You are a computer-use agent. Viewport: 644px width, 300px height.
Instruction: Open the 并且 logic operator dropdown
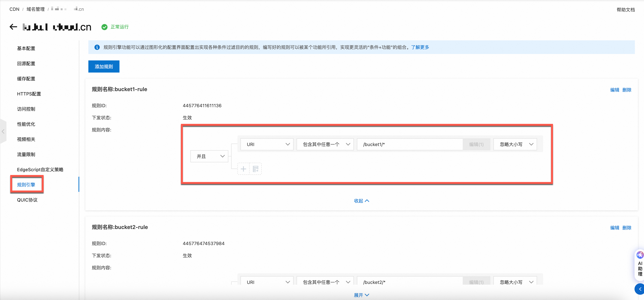[x=209, y=156]
